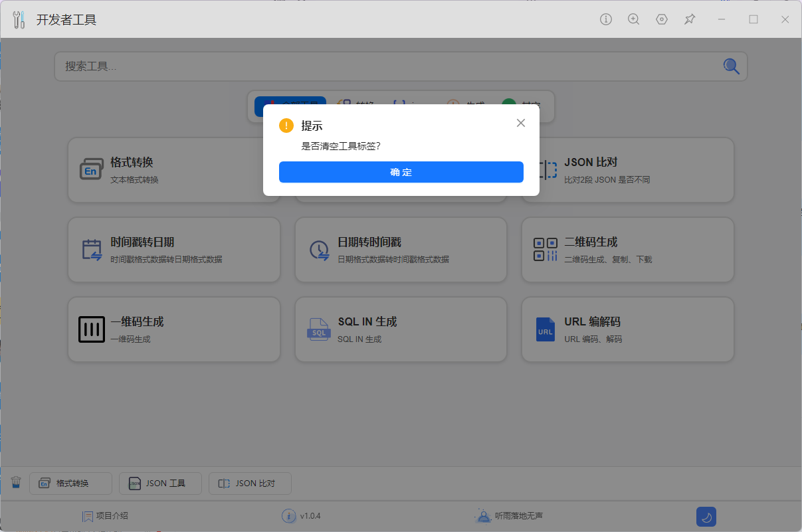Switch to the 转换 tab

click(356, 100)
